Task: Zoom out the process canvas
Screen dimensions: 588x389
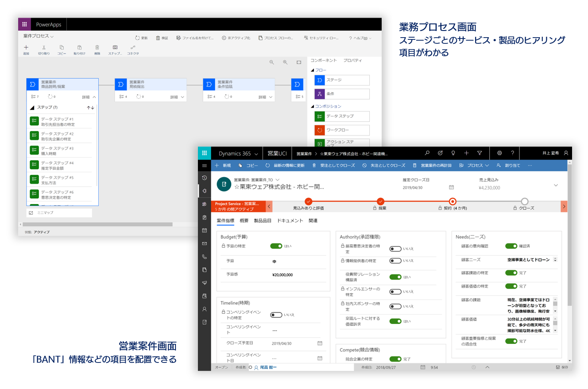Action: pyautogui.click(x=272, y=62)
